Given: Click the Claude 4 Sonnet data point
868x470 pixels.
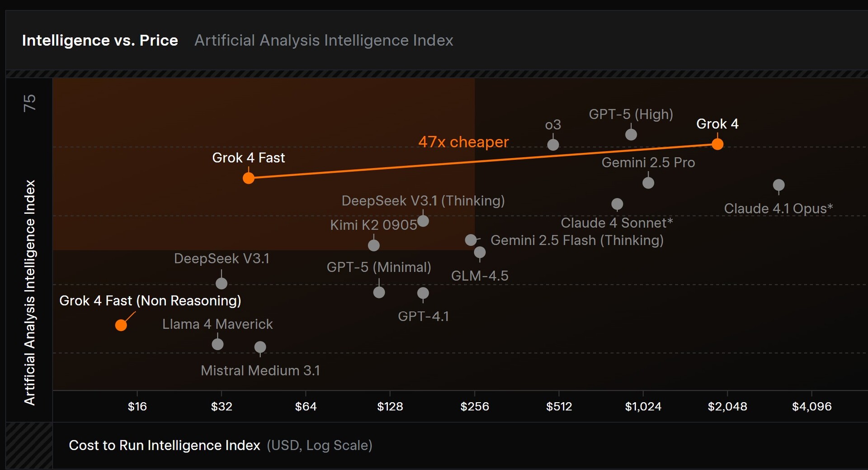Looking at the screenshot, I should (x=617, y=204).
